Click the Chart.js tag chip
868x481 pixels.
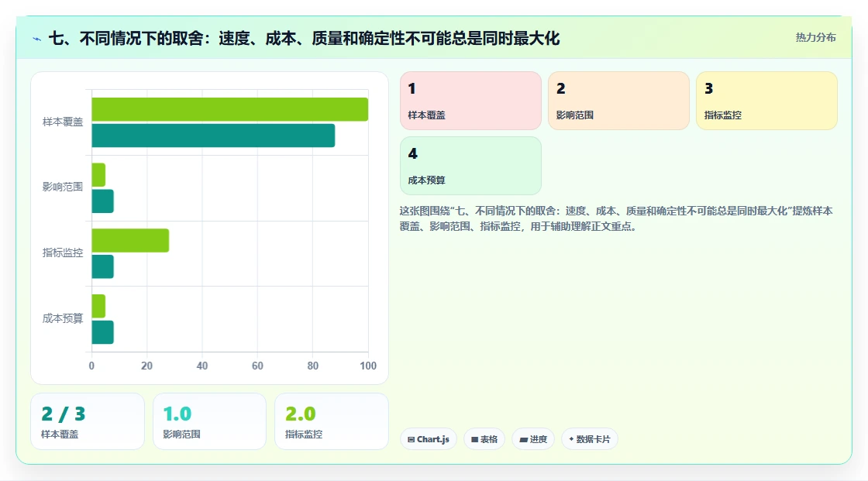click(429, 439)
